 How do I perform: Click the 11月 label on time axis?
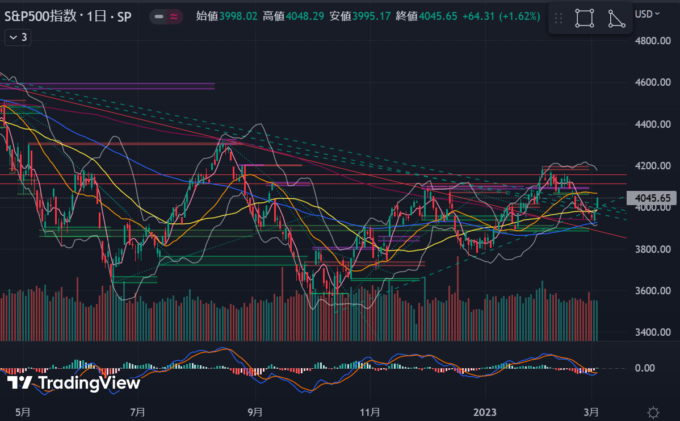click(x=370, y=411)
